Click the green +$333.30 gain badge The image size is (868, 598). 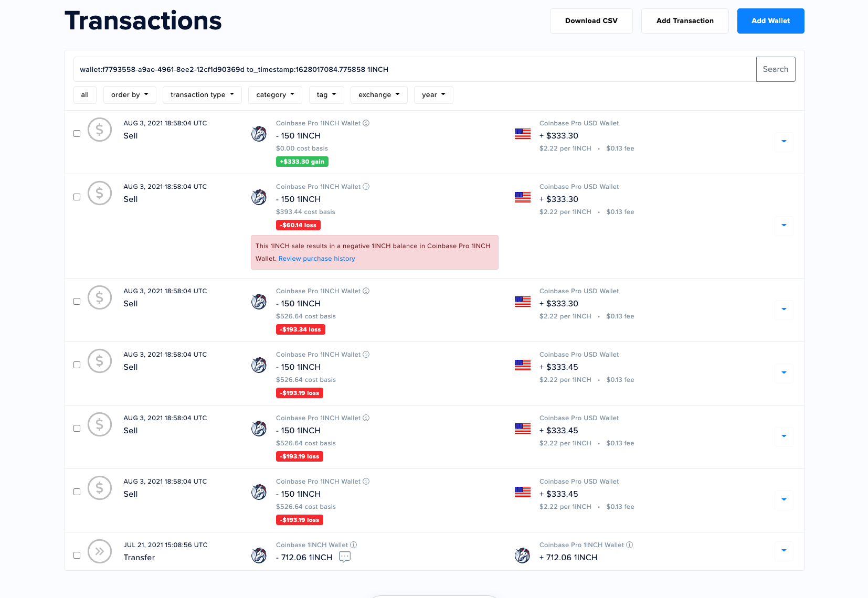pos(302,162)
